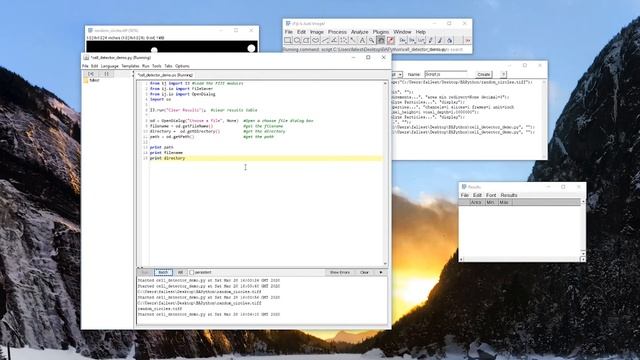The image size is (640, 360).
Task: Open the More Tools arrows in Fiji
Action: tap(468, 40)
